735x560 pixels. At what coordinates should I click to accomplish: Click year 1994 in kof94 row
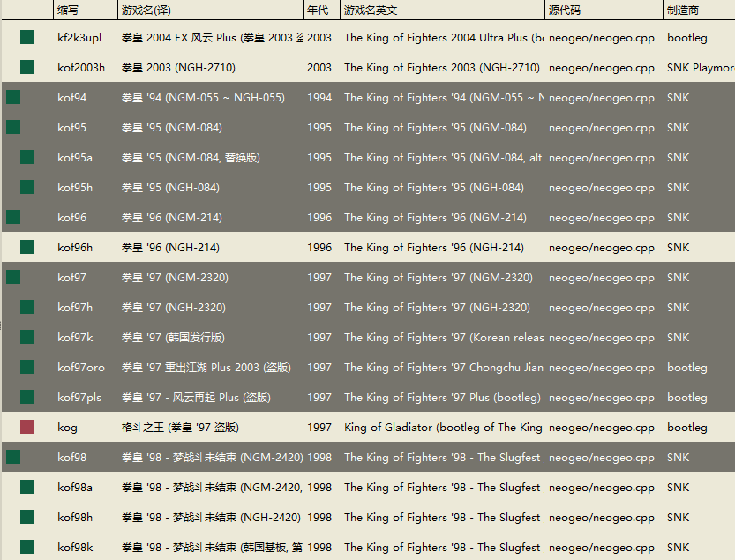(x=319, y=98)
